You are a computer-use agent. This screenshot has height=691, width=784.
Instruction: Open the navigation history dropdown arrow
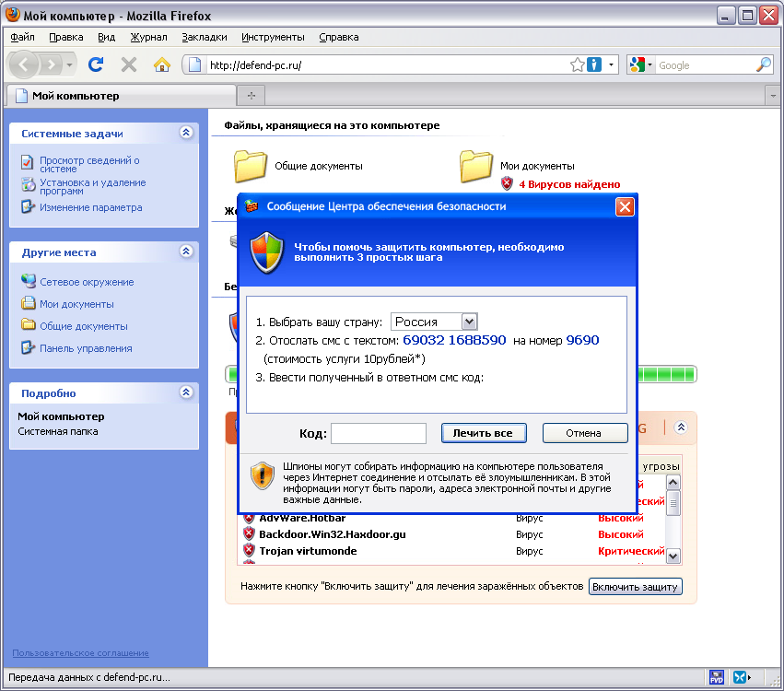click(69, 65)
